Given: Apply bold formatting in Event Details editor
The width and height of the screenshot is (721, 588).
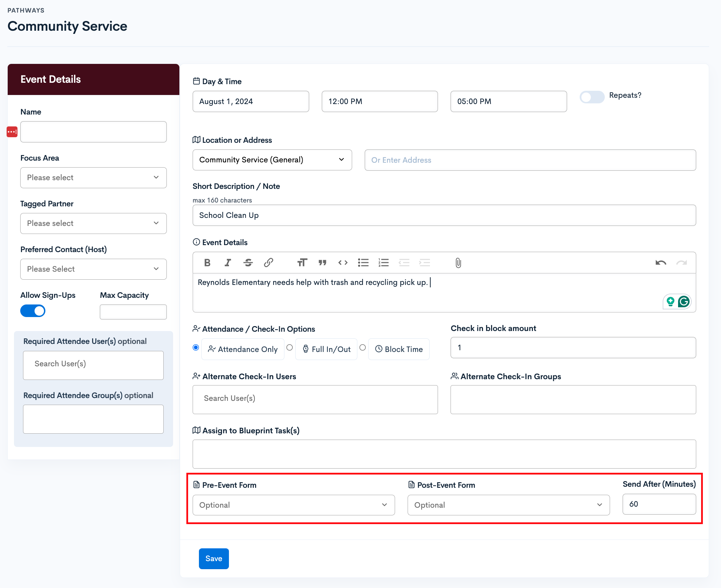Looking at the screenshot, I should pyautogui.click(x=207, y=263).
